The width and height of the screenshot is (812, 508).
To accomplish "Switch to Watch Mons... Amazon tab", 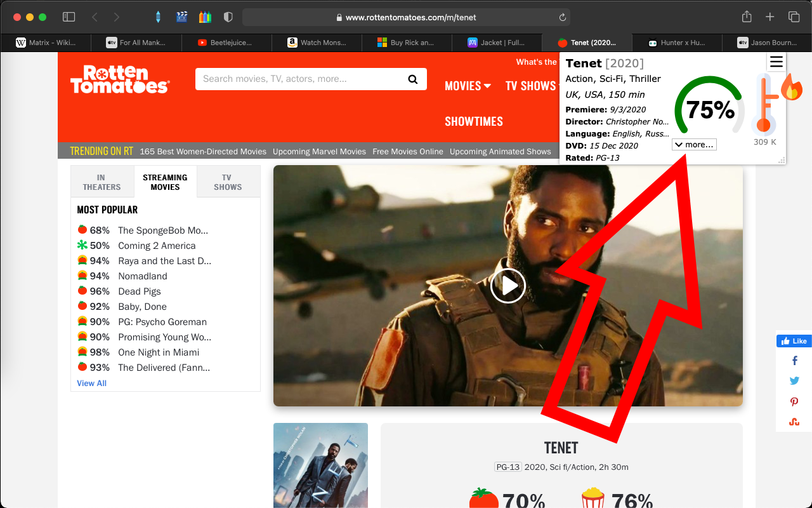I will (x=317, y=43).
